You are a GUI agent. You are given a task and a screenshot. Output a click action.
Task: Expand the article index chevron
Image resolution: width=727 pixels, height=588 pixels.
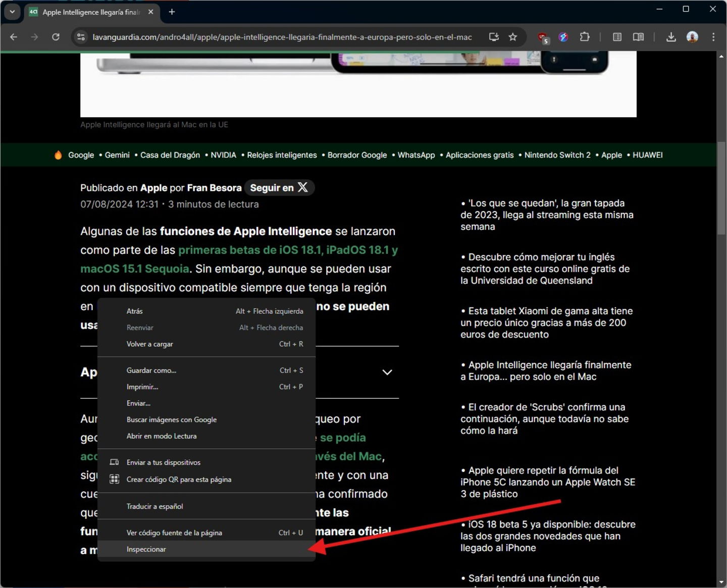point(387,372)
